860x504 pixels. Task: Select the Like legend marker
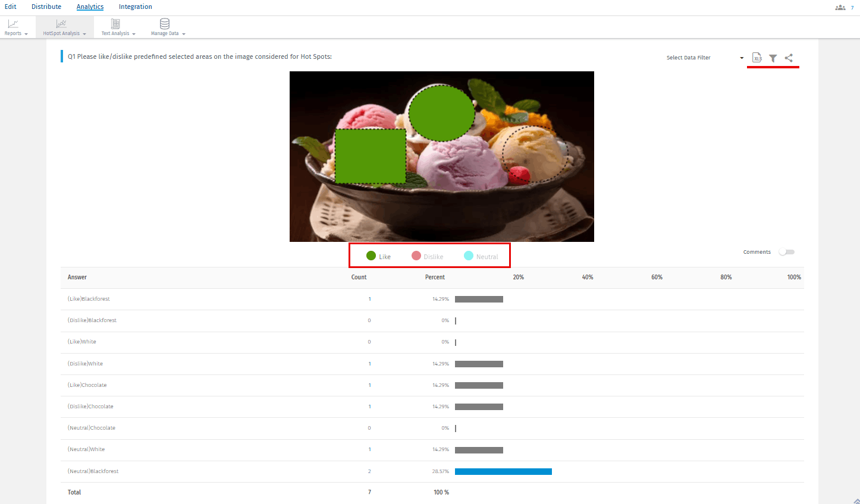pyautogui.click(x=371, y=256)
